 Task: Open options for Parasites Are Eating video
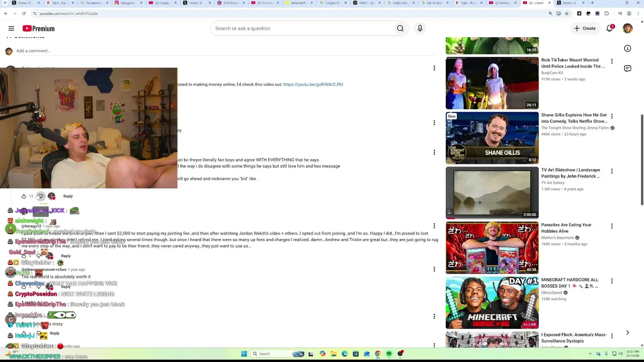(612, 226)
